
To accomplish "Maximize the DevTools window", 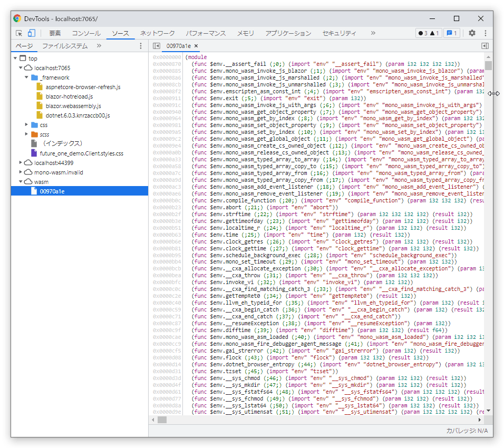I will tap(457, 18).
